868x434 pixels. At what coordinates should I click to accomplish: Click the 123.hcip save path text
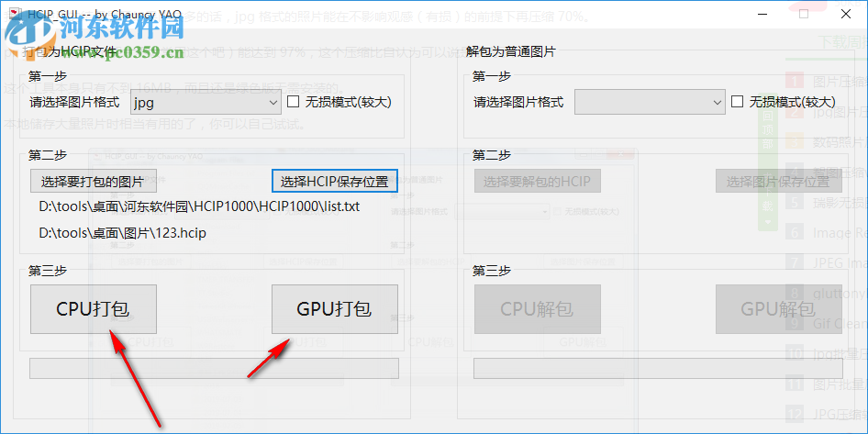pyautogui.click(x=122, y=233)
